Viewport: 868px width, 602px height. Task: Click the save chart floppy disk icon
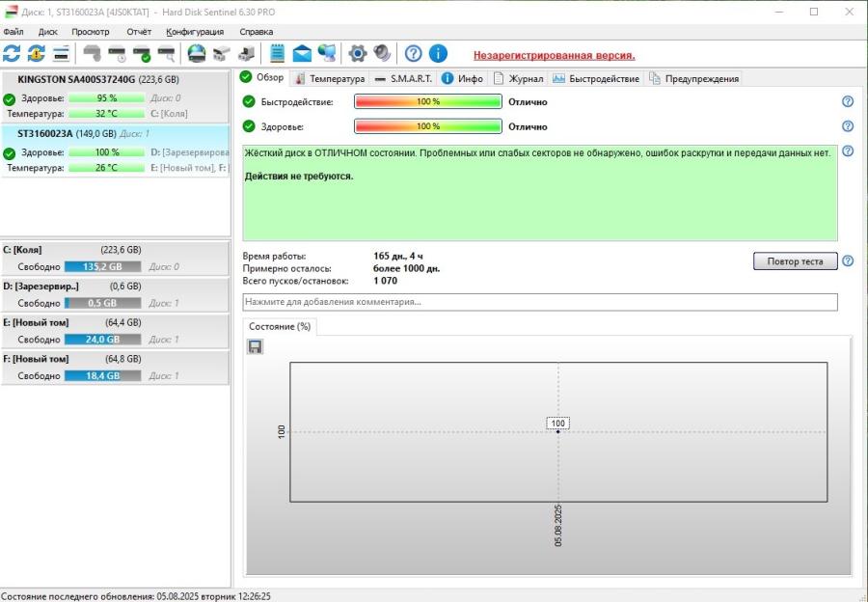point(255,346)
